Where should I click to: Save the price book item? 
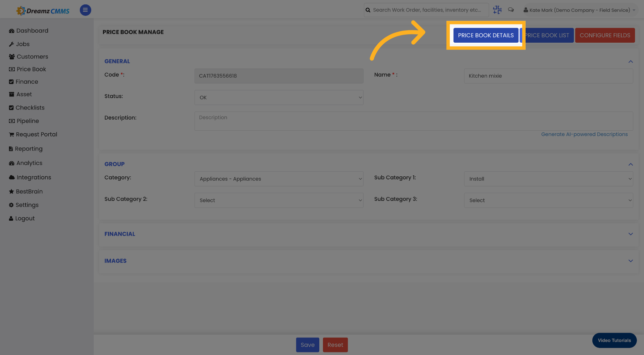(x=308, y=345)
